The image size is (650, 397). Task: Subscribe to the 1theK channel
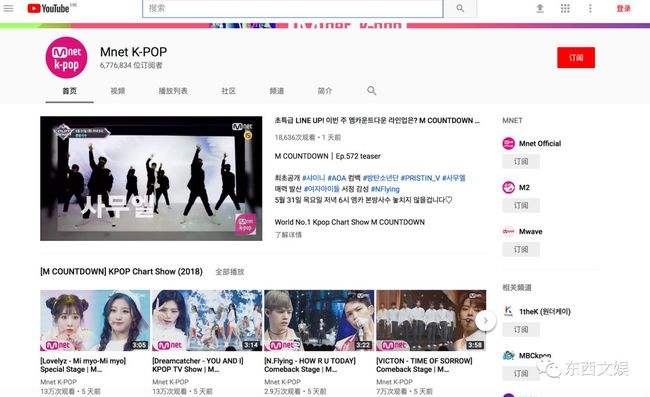(x=521, y=329)
